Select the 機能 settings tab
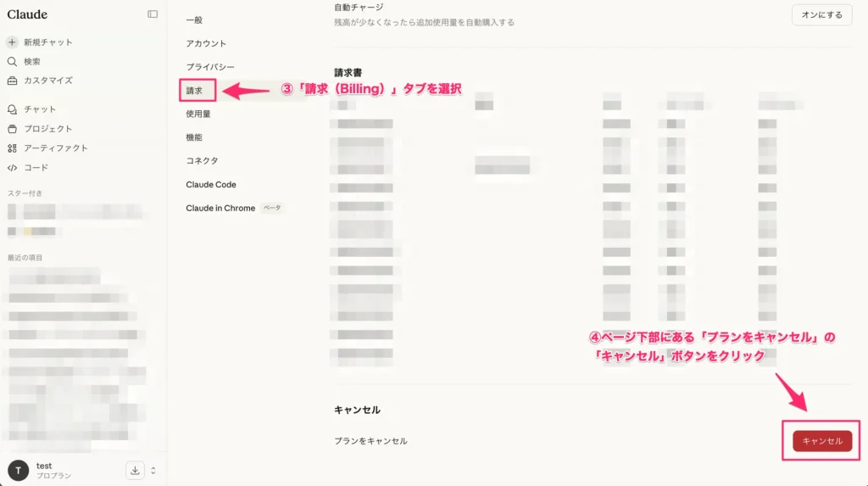The image size is (868, 486). tap(194, 137)
